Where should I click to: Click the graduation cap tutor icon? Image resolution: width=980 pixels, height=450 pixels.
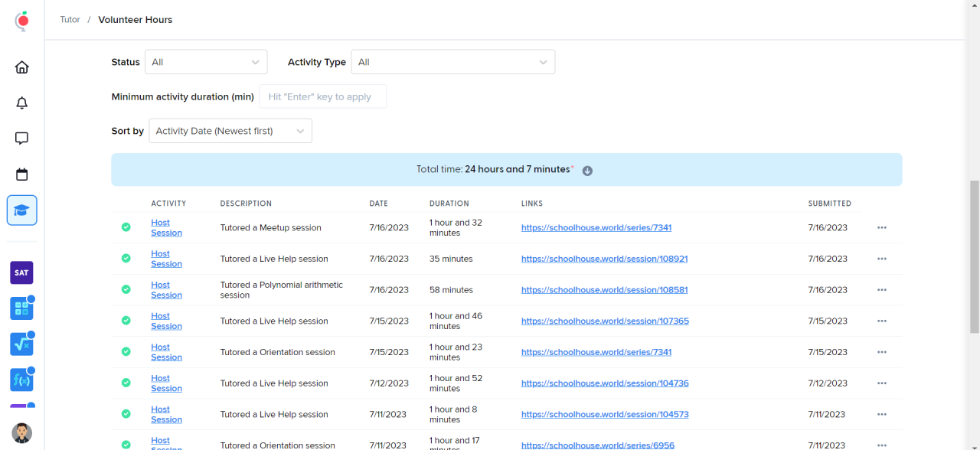[x=21, y=210]
